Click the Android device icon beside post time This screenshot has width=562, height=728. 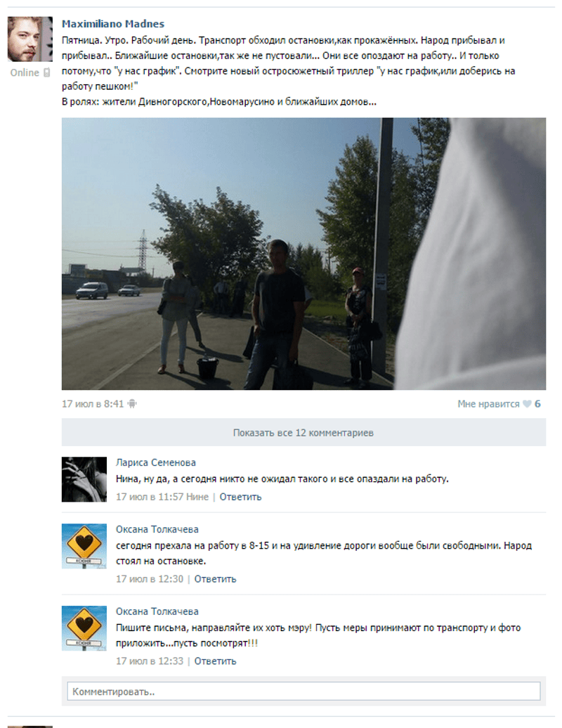(x=132, y=404)
